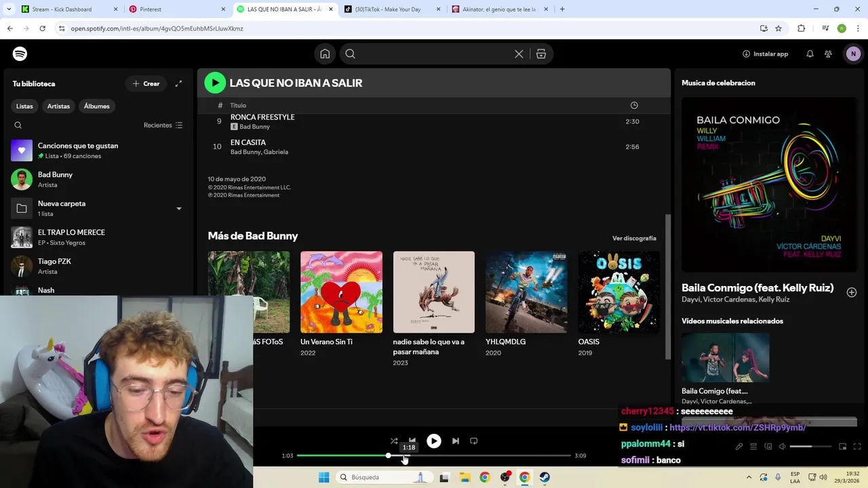Viewport: 868px width, 488px height.
Task: Open File Explorer from the taskbar
Action: [x=465, y=477]
